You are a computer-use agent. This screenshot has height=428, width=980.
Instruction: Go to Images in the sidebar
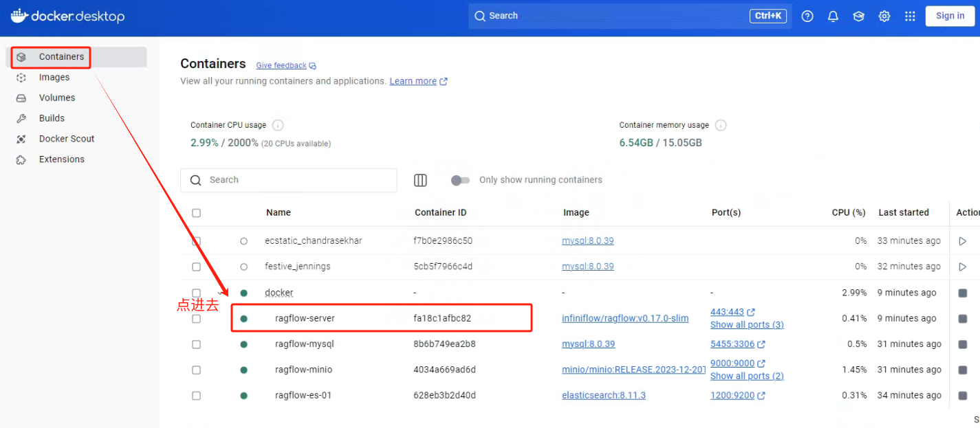click(x=54, y=78)
